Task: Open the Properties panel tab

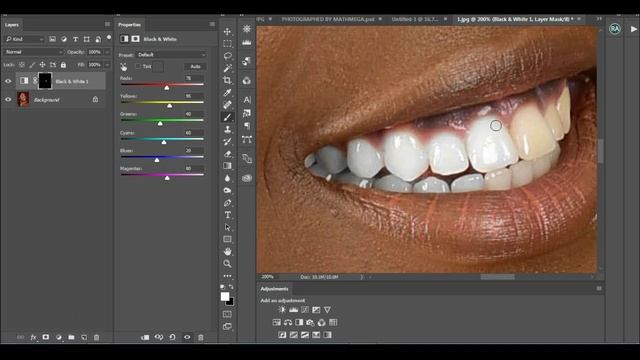Action: click(x=129, y=25)
